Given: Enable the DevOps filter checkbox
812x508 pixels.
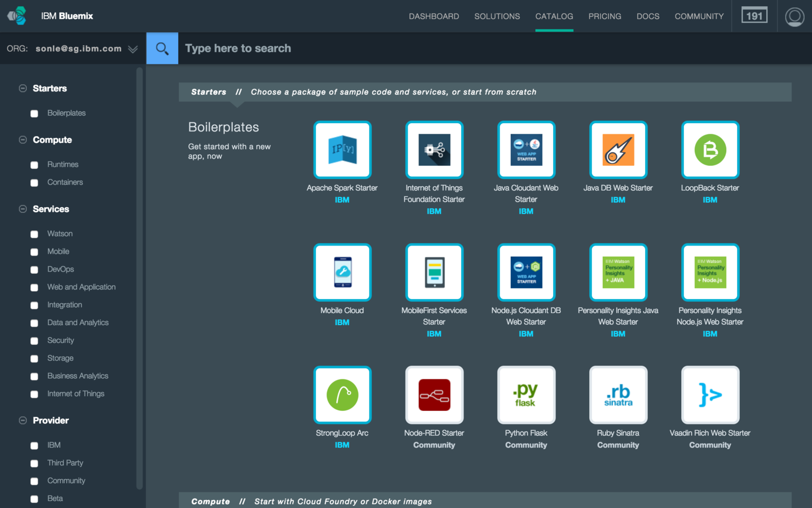Looking at the screenshot, I should point(34,269).
